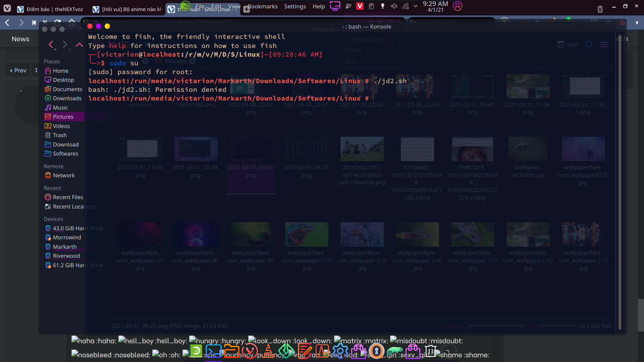The width and height of the screenshot is (644, 362).
Task: Click the Vivaldi tray icon in panel
Action: (360, 6)
